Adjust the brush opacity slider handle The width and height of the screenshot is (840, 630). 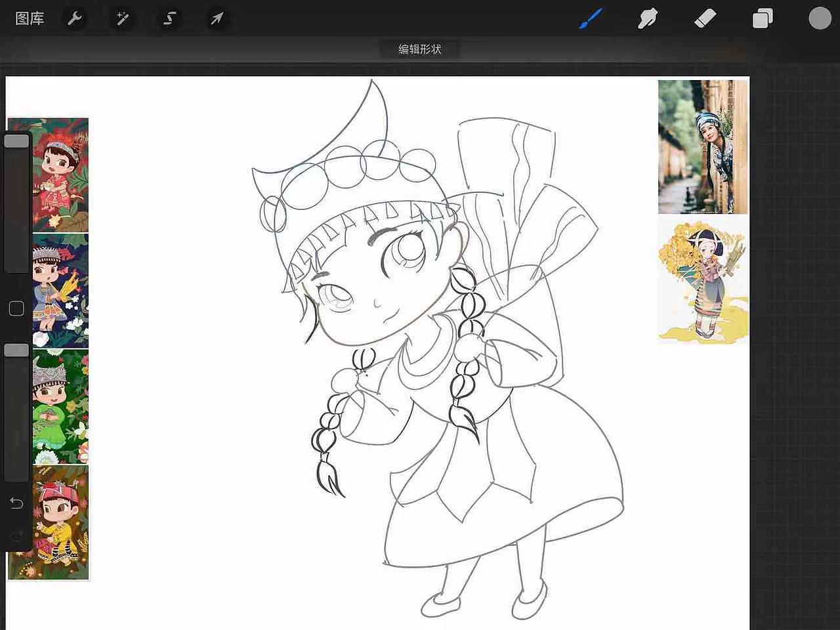[16, 350]
